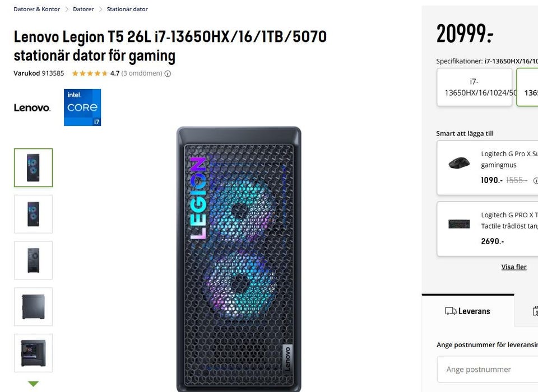Navigate to Stationär dator breadcrumb
The height and width of the screenshot is (392, 538).
pos(127,10)
